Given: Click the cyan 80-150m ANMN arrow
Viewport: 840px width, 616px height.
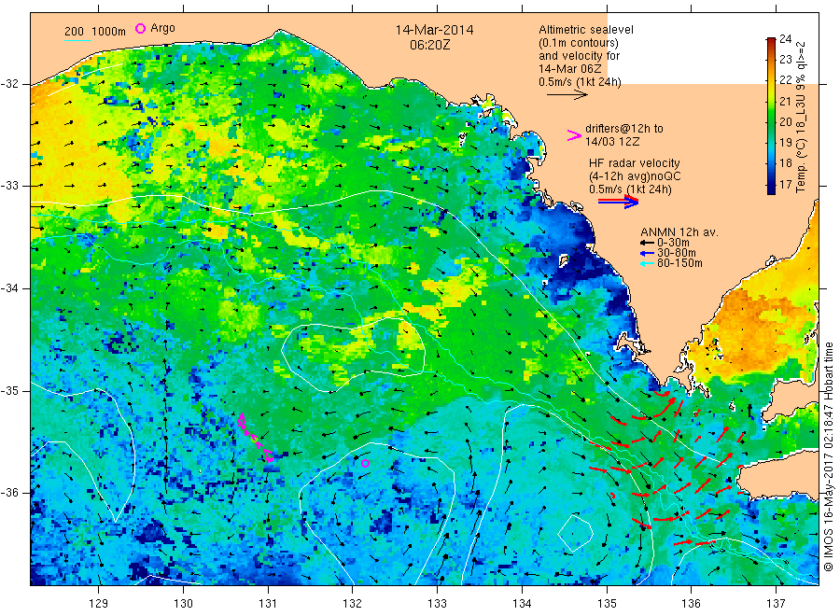Looking at the screenshot, I should (x=647, y=263).
